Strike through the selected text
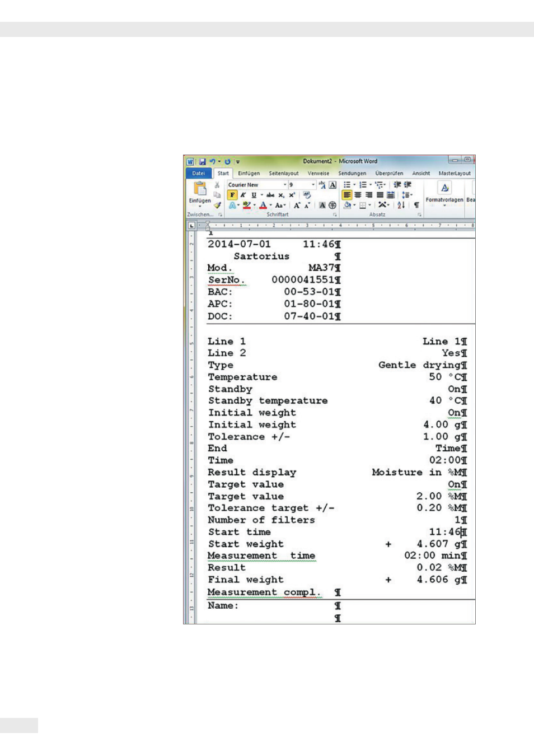534x756 pixels. coord(270,195)
